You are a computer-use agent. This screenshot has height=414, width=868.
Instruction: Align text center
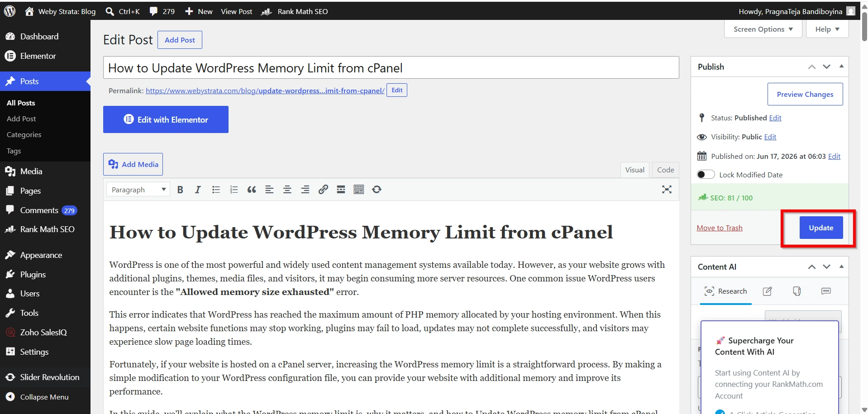287,190
